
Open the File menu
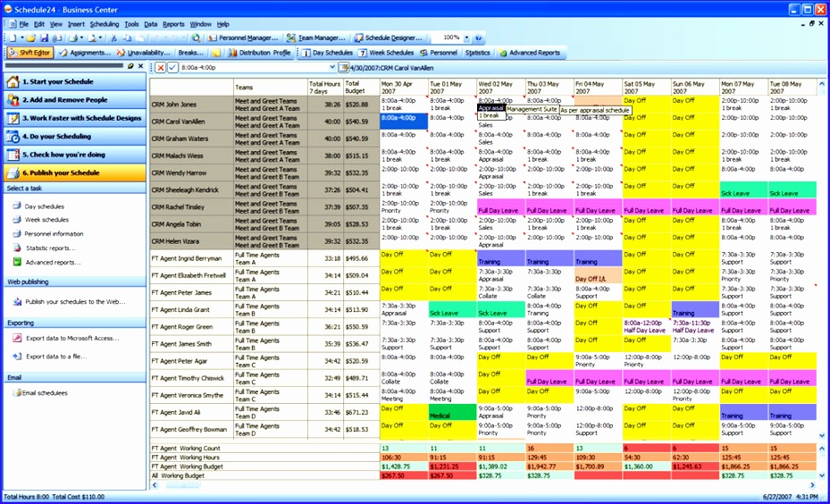point(24,24)
